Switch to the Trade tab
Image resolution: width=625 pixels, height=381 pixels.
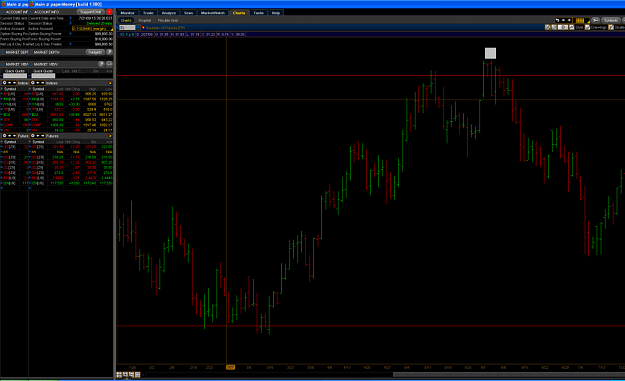point(148,13)
